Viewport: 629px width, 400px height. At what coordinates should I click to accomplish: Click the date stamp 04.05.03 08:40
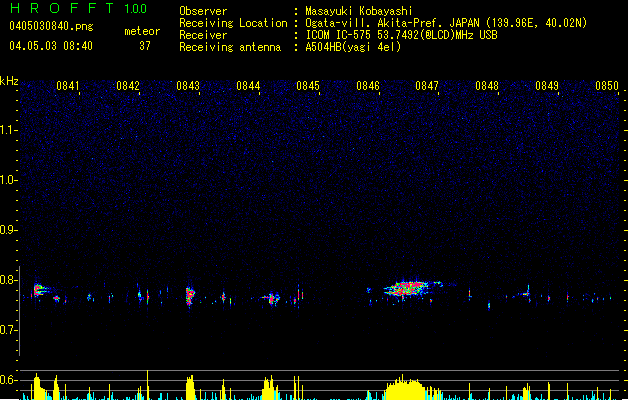51,46
